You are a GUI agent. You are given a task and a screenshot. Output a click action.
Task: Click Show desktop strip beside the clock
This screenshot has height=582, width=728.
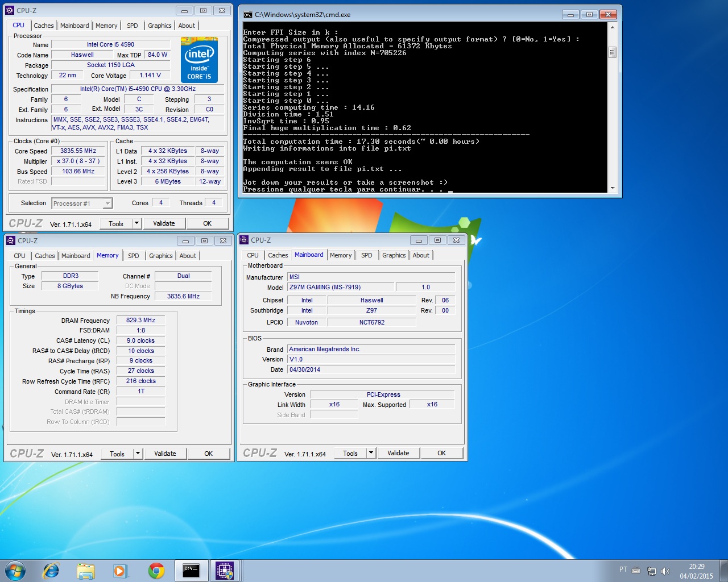click(x=724, y=571)
